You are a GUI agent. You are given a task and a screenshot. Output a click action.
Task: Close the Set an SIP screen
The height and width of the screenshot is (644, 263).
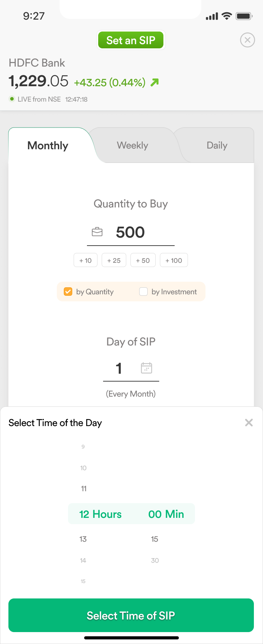pyautogui.click(x=247, y=40)
